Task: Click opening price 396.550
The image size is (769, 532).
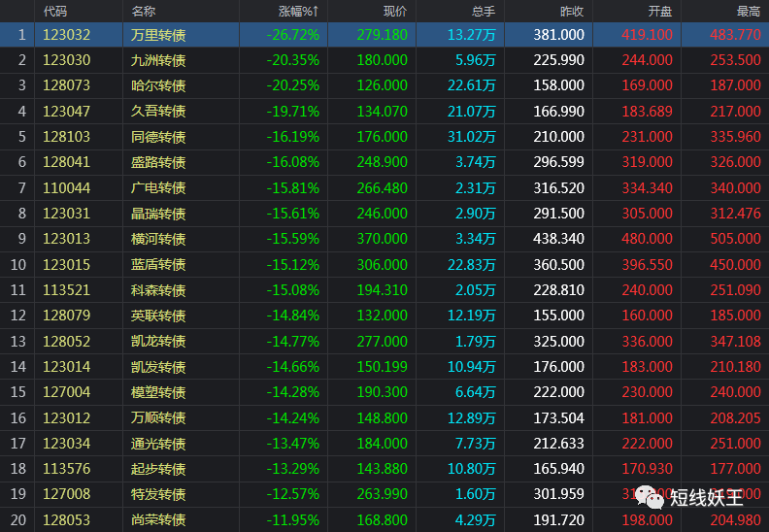Action: pos(647,265)
